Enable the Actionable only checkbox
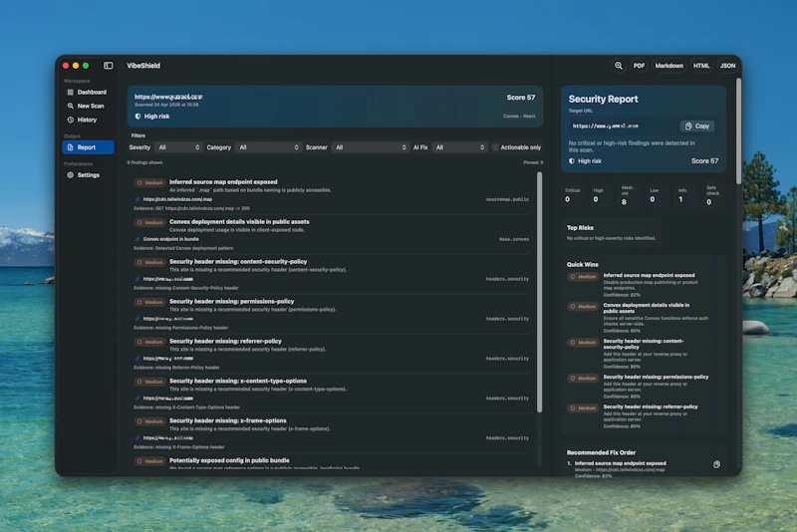The height and width of the screenshot is (532, 797). [495, 147]
